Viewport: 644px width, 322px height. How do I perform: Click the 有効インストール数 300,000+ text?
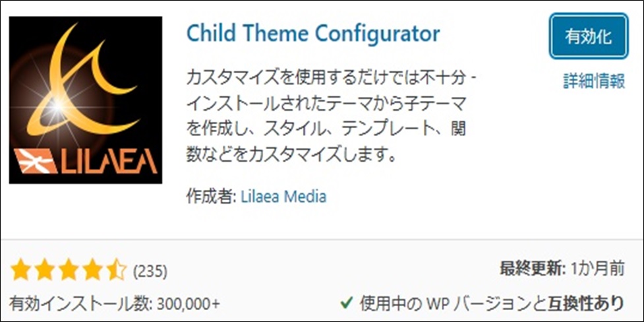coord(115,303)
